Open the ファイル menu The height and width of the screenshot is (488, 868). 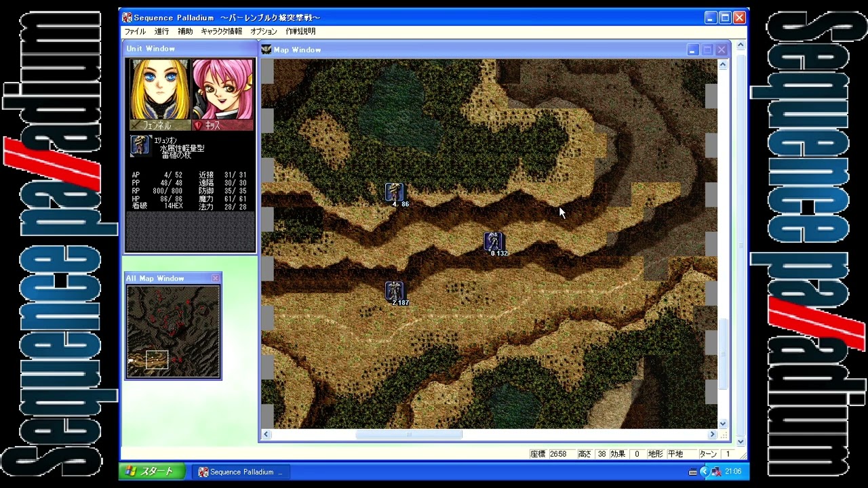(x=134, y=31)
